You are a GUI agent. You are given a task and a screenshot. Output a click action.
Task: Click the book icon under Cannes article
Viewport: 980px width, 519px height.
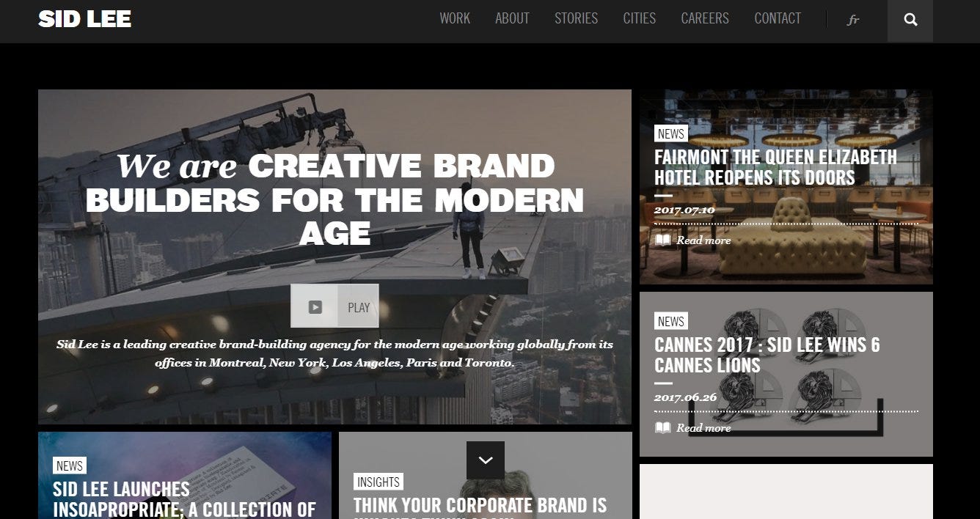[x=662, y=428]
